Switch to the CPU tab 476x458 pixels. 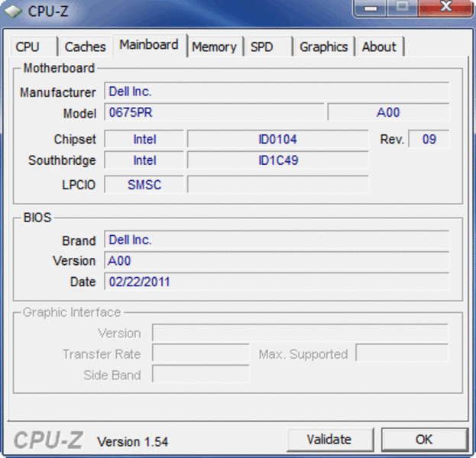click(x=34, y=47)
